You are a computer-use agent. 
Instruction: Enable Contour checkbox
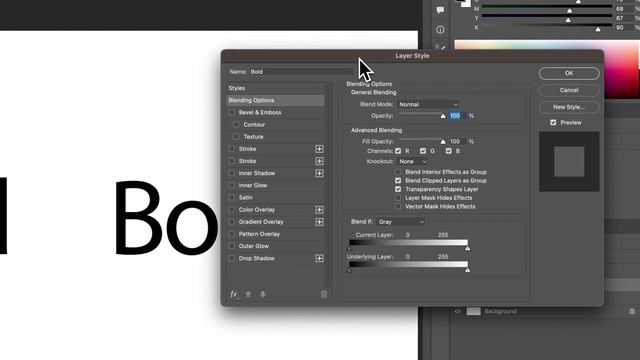click(236, 124)
